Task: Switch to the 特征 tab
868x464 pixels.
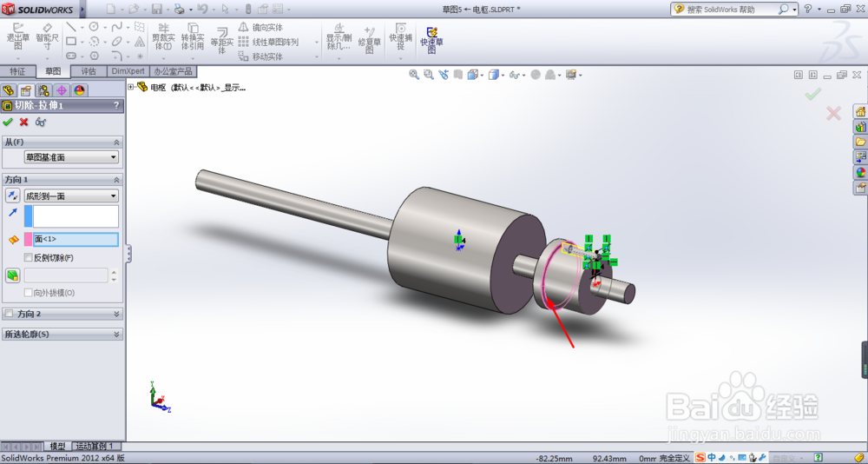Action: click(17, 71)
